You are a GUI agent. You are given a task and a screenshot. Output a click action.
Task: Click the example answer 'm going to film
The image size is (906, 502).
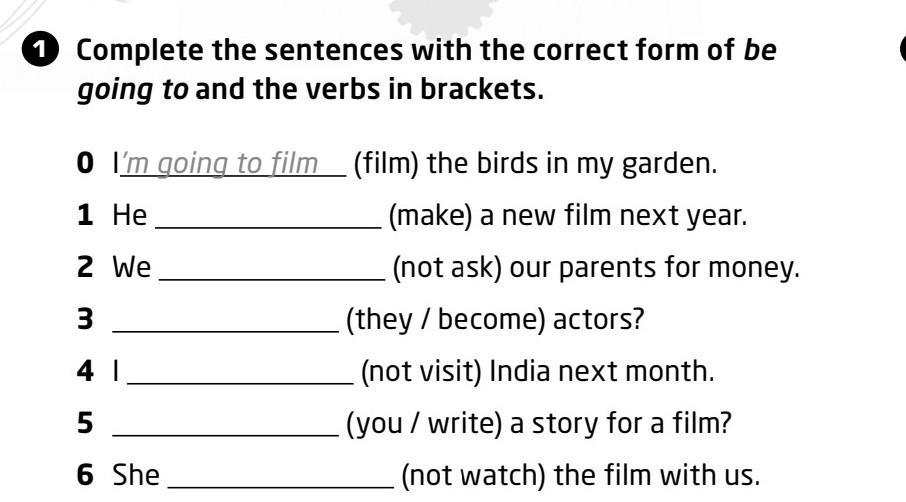pos(219,164)
